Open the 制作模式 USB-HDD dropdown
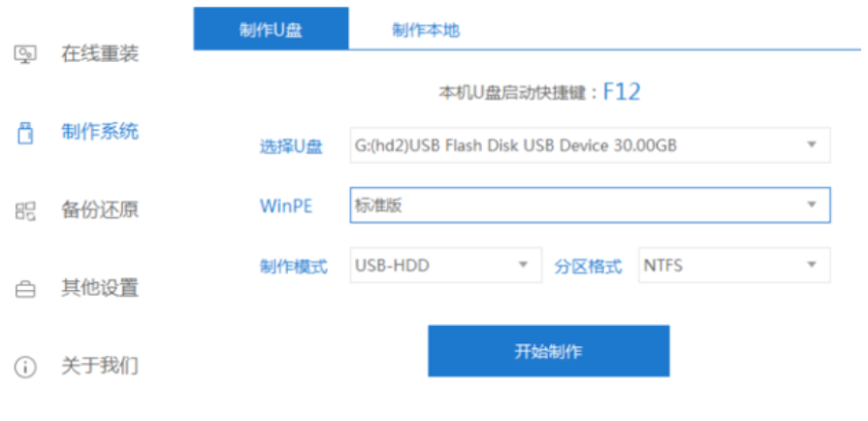Image resolution: width=868 pixels, height=421 pixels. tap(445, 265)
